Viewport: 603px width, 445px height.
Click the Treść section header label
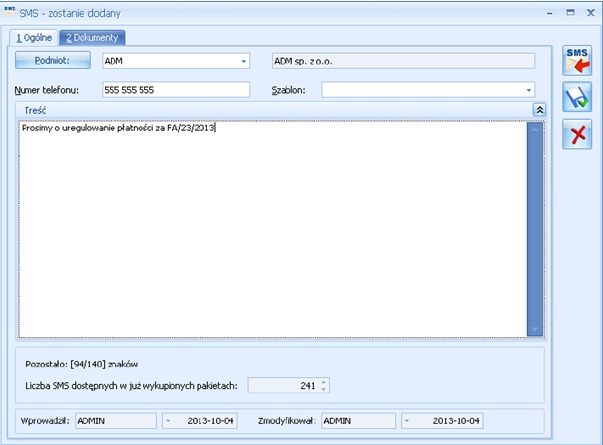pyautogui.click(x=35, y=110)
